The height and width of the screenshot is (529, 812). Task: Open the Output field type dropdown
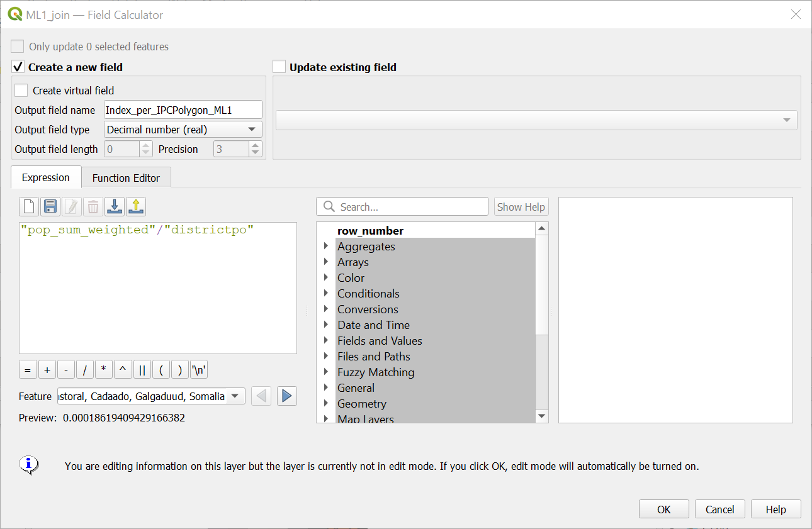pyautogui.click(x=183, y=130)
